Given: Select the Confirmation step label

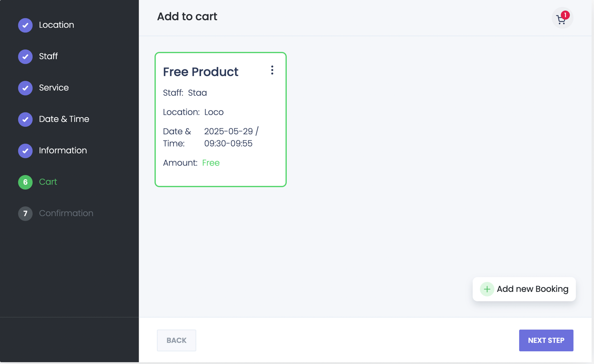Looking at the screenshot, I should [66, 213].
